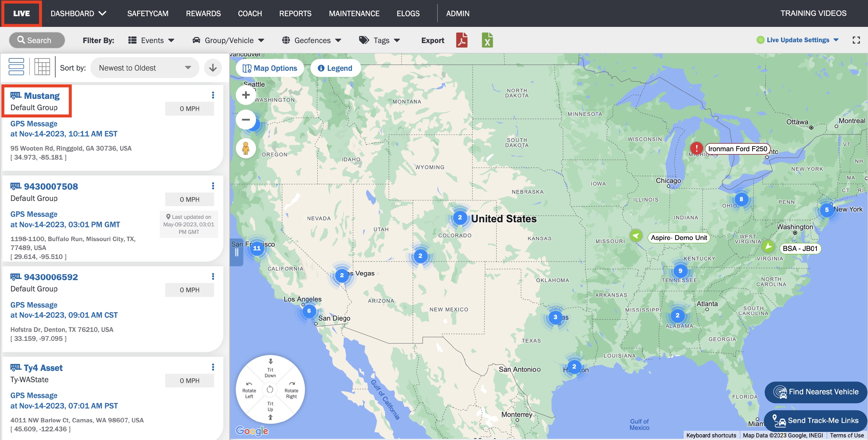
Task: Expand the Events filter
Action: [151, 40]
